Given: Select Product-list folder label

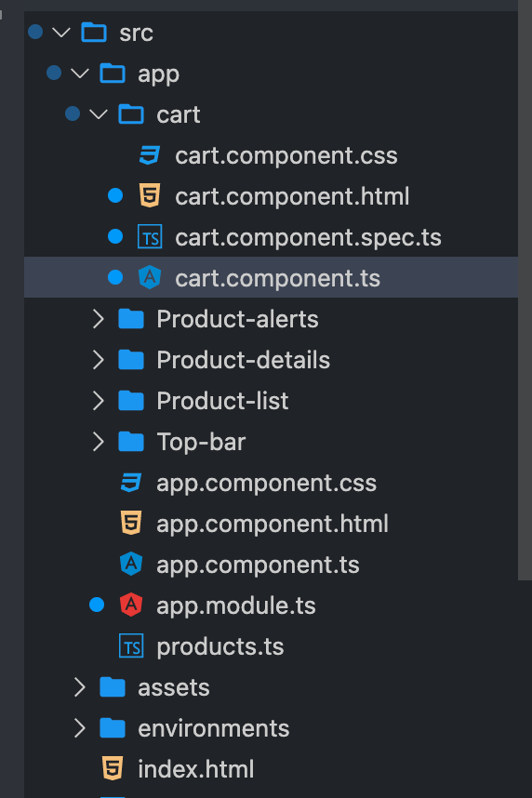Looking at the screenshot, I should click(x=222, y=401).
